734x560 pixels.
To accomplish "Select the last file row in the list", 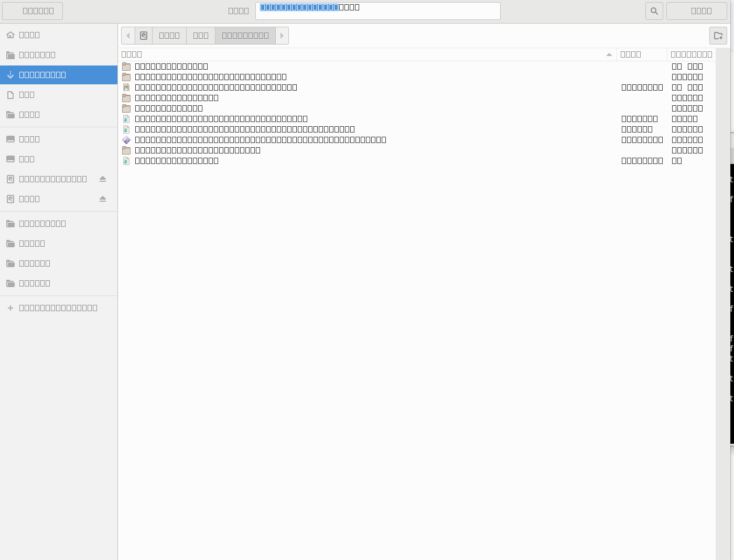I will [417, 161].
